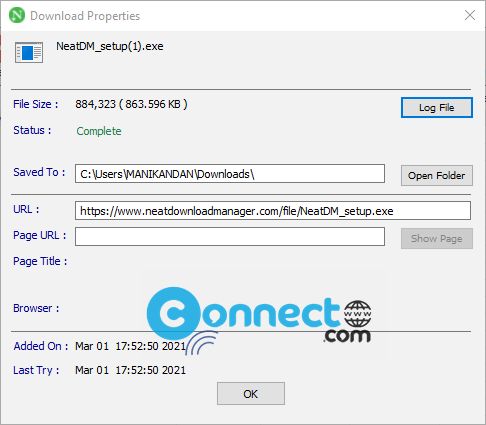486x425 pixels.
Task: Click the file size value 884,323
Action: [x=95, y=104]
